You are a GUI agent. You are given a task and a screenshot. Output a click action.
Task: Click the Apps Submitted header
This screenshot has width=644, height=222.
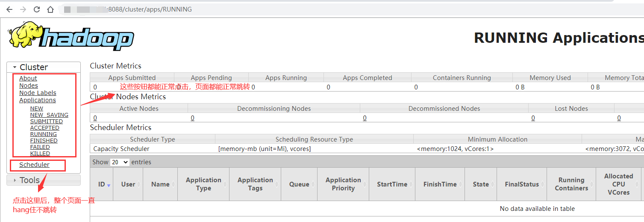coord(132,78)
